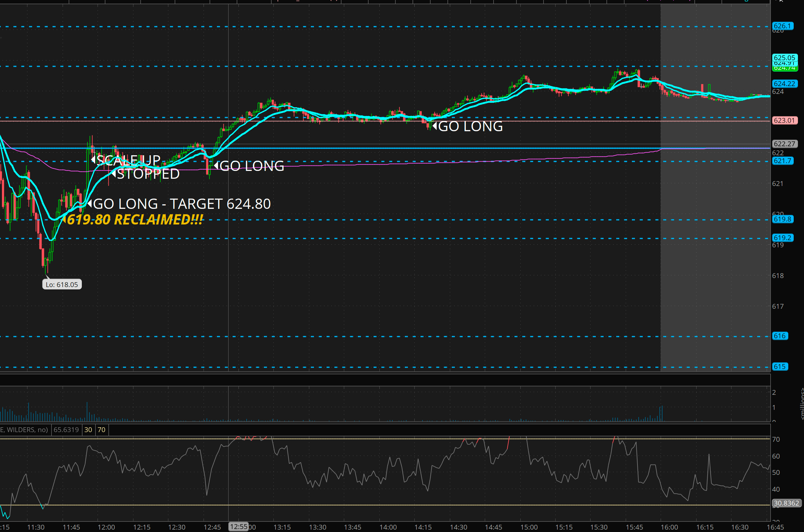This screenshot has height=532, width=804.
Task: Click the gray 622.27 price label
Action: pyautogui.click(x=784, y=144)
